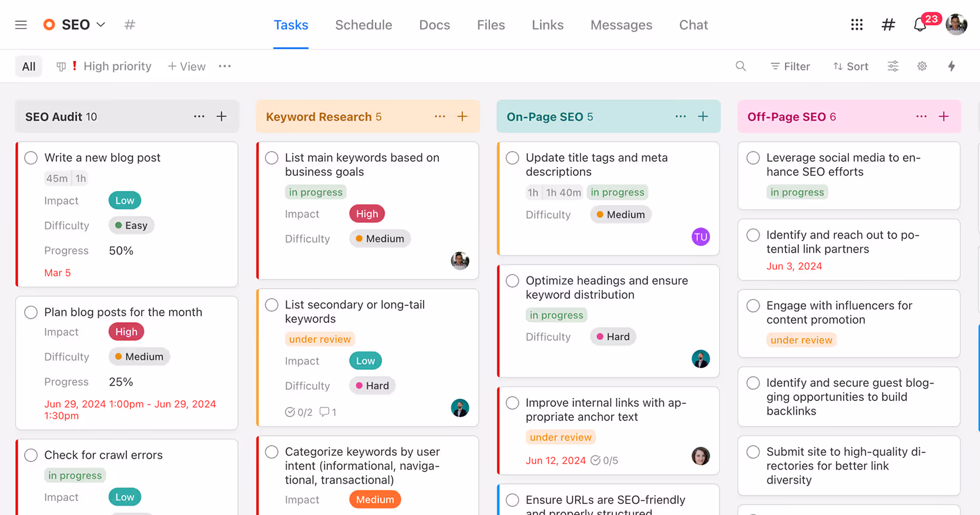Image resolution: width=980 pixels, height=515 pixels.
Task: Check off 'Update title tags and meta descriptions'
Action: coord(512,158)
